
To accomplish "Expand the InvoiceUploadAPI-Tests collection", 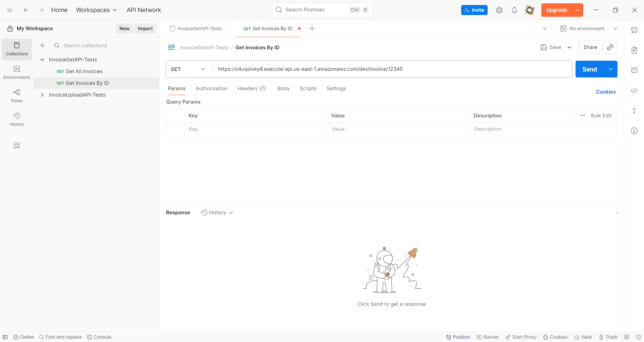I will point(42,95).
